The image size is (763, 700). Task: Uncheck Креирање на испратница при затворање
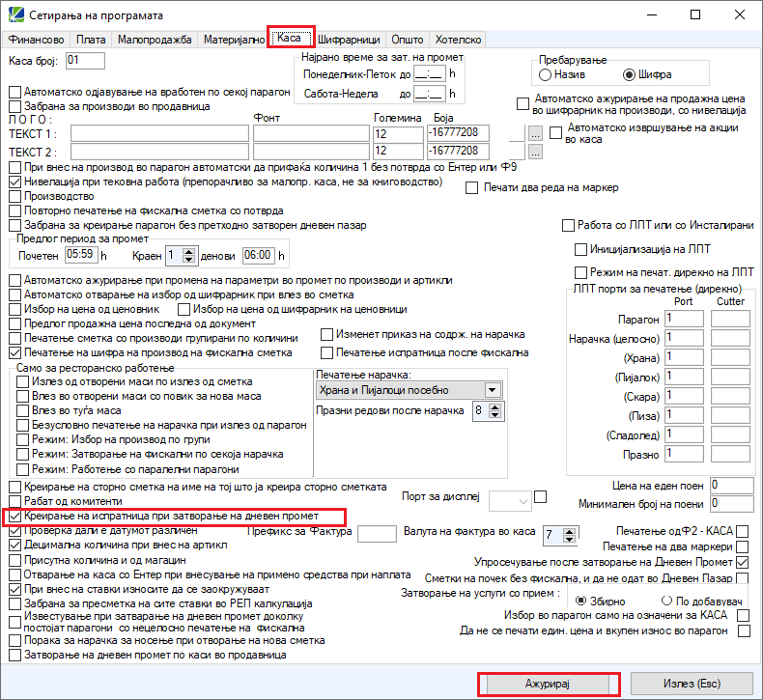coord(15,517)
